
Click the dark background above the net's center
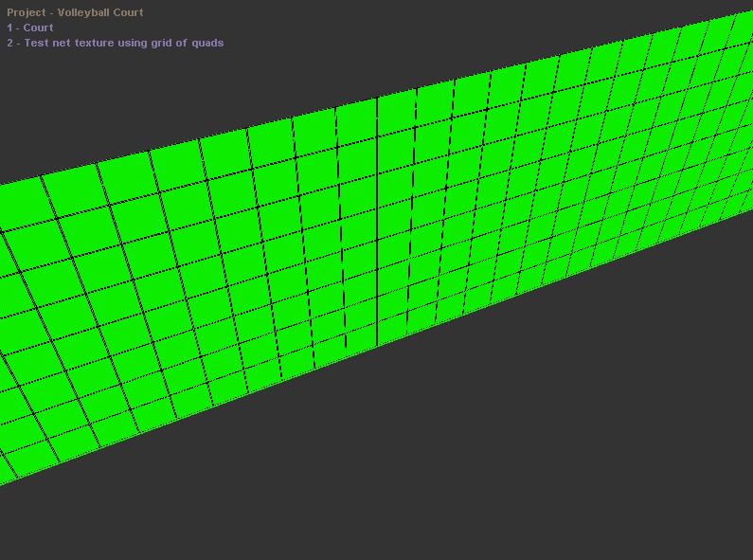(x=379, y=47)
